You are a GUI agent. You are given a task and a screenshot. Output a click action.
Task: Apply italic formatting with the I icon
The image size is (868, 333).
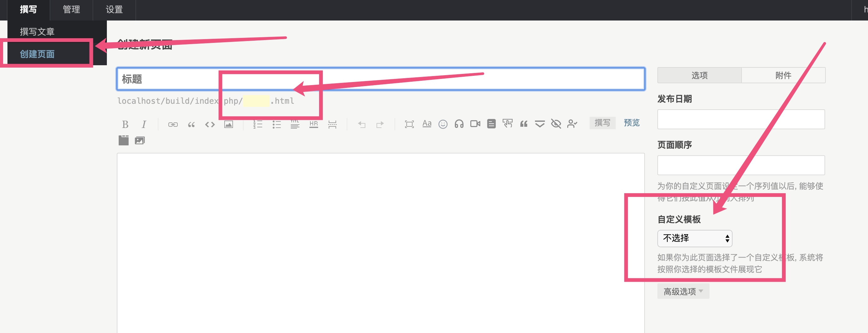pyautogui.click(x=144, y=124)
